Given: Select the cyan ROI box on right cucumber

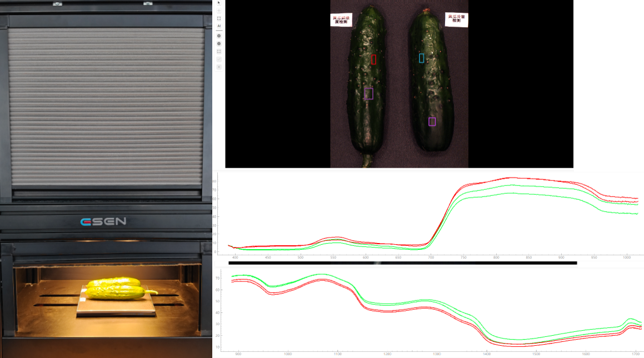Looking at the screenshot, I should coord(421,58).
